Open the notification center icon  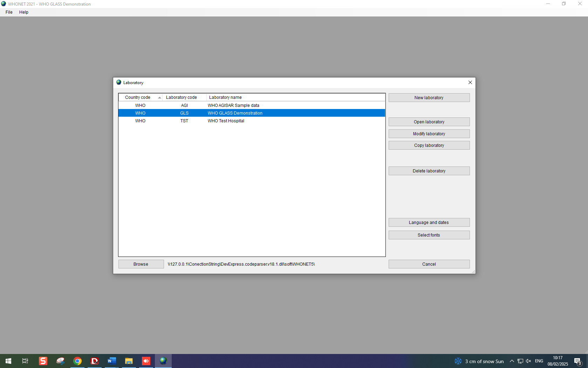click(x=578, y=361)
